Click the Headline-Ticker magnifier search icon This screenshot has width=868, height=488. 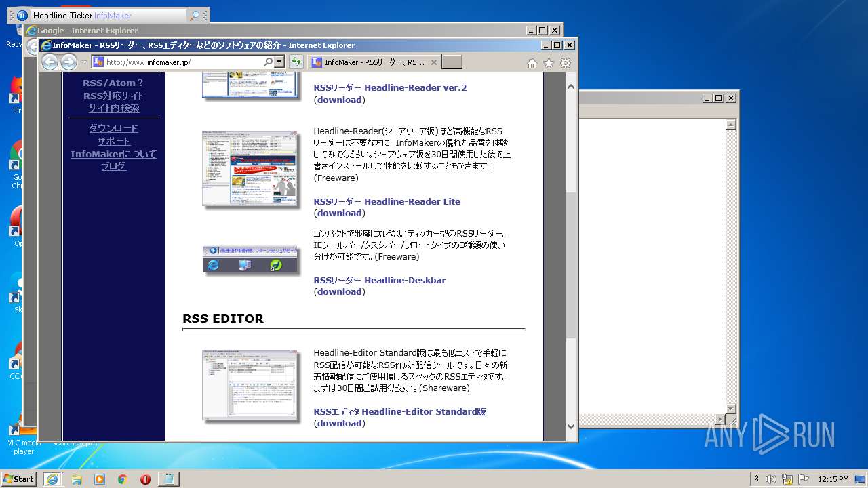pos(195,15)
